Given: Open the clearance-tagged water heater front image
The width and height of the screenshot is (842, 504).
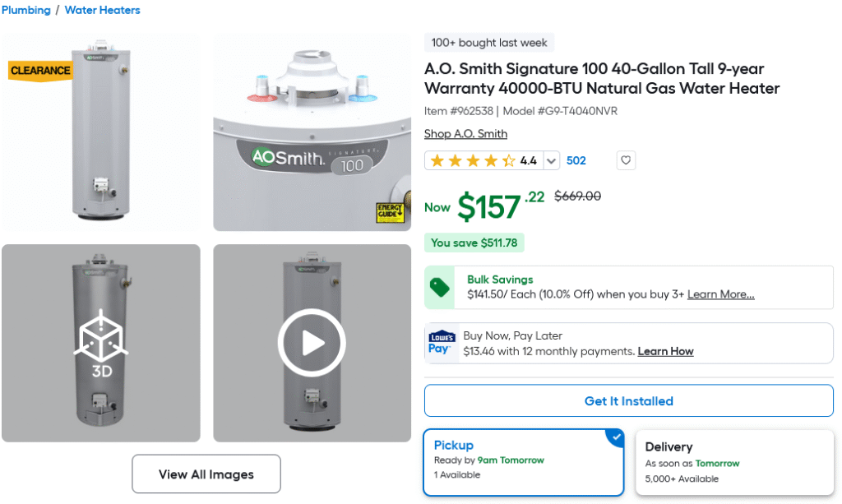Looking at the screenshot, I should coord(101,132).
